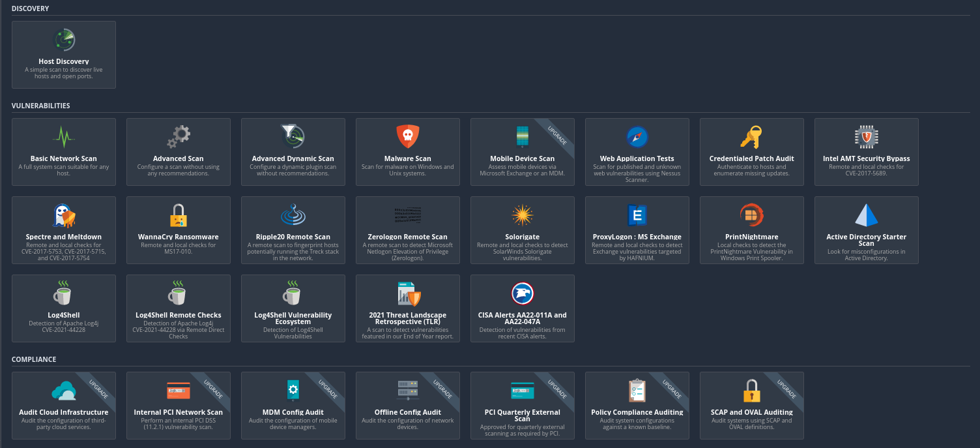Click the Solorigate sunburst icon
The image size is (980, 448).
[523, 215]
